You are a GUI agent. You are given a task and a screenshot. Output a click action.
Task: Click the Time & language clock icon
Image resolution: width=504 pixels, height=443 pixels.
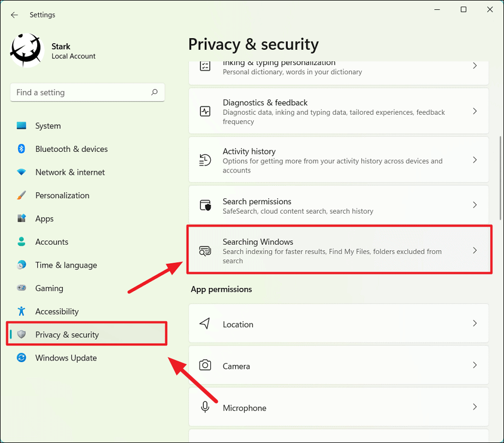[x=21, y=265]
